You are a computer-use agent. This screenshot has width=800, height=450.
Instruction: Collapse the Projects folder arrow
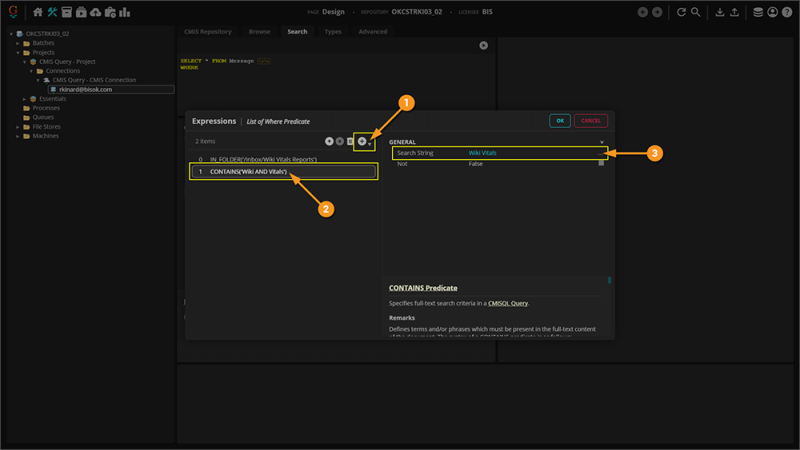[18, 53]
